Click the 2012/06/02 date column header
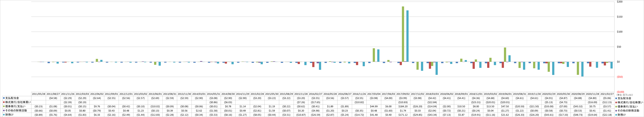 point(97,94)
